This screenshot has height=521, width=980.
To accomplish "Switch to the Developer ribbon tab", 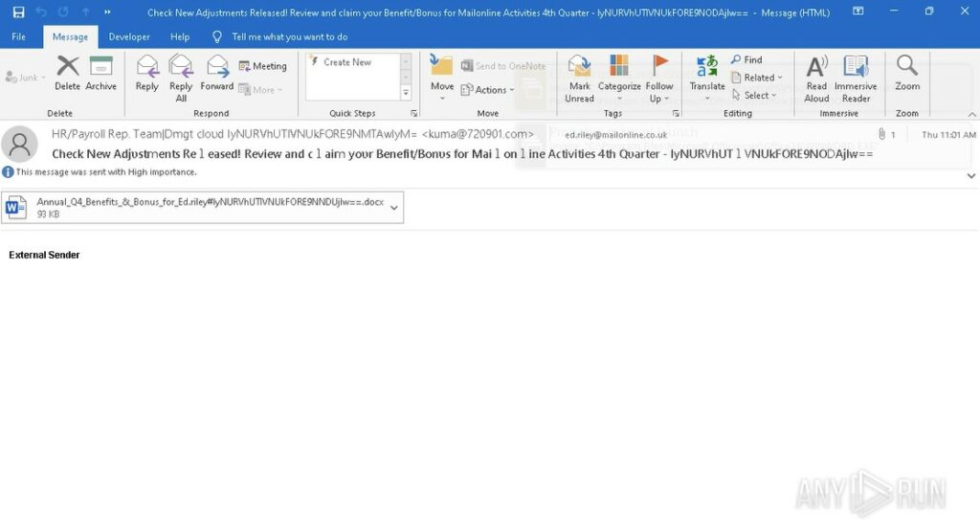I will point(129,36).
